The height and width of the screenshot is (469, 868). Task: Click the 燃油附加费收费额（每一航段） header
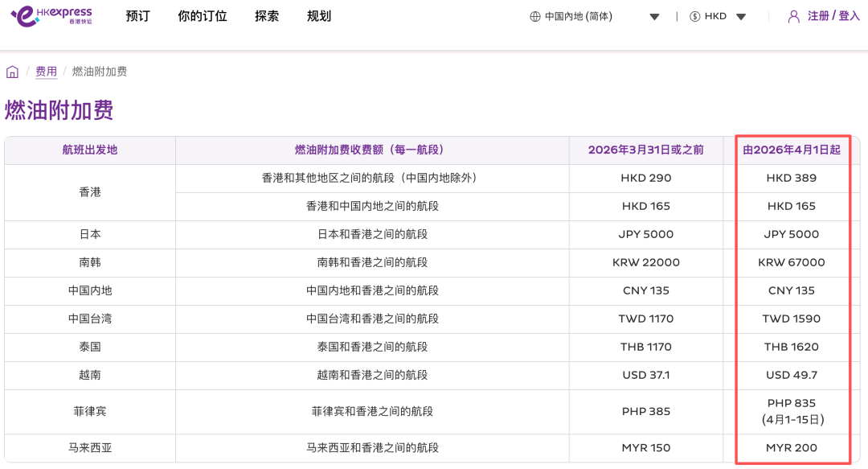click(x=372, y=150)
